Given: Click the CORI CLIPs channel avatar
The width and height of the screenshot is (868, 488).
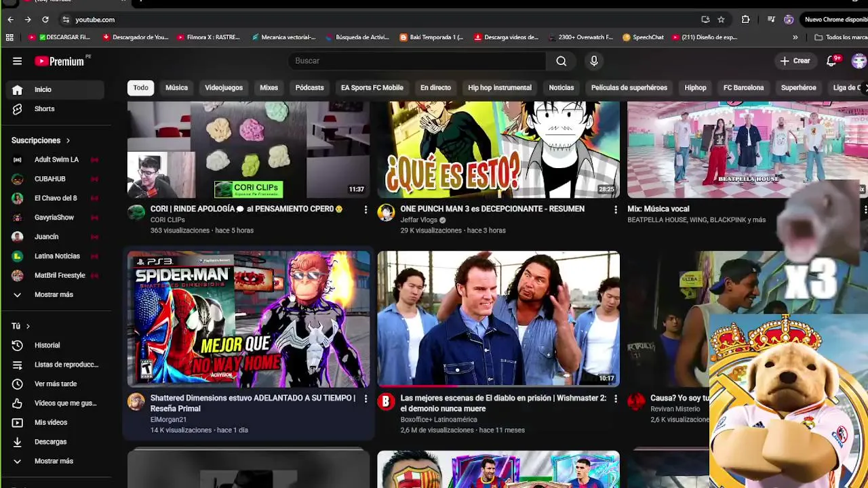Looking at the screenshot, I should coord(136,212).
